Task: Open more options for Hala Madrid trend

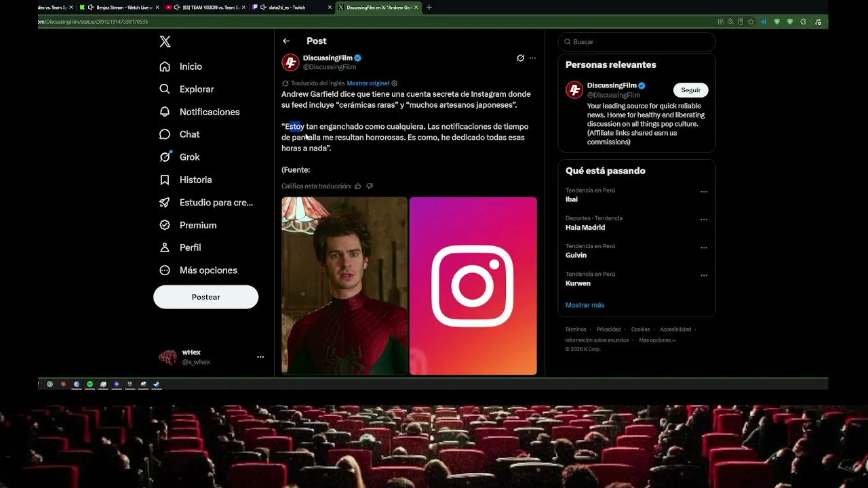Action: pos(704,220)
